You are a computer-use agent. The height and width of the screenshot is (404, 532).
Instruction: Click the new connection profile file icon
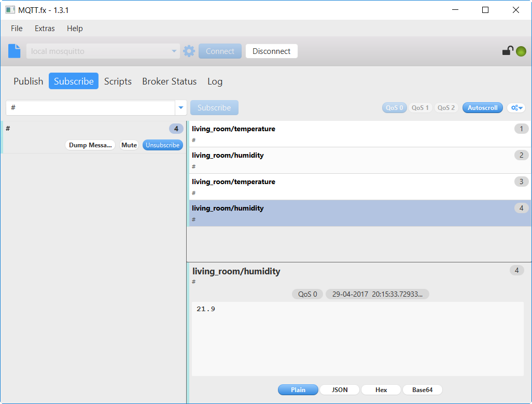14,51
